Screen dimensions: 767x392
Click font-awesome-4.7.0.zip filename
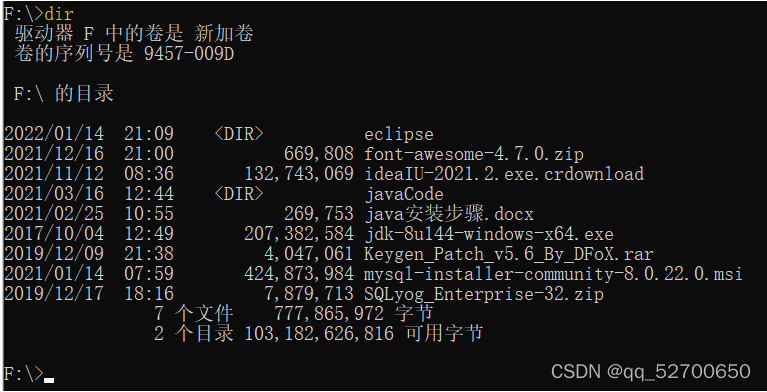click(474, 154)
